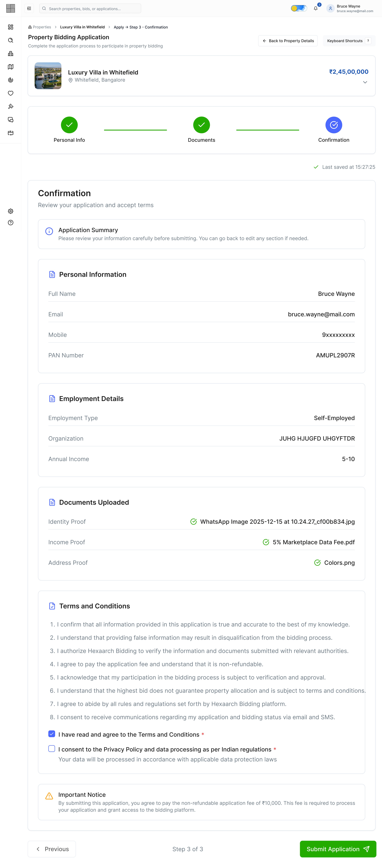Open Keyboard Shortcuts
The height and width of the screenshot is (868, 382).
pos(349,41)
